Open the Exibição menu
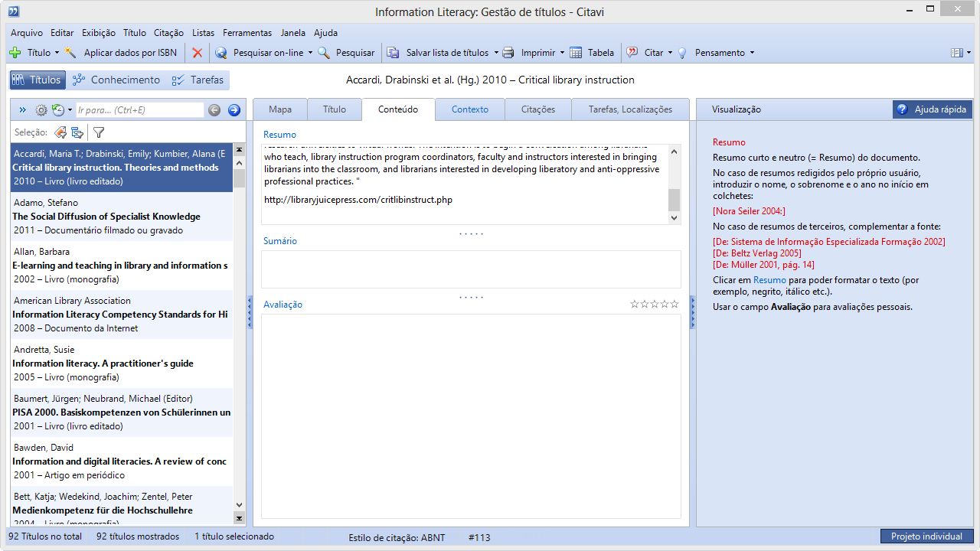Image resolution: width=980 pixels, height=551 pixels. (x=99, y=33)
